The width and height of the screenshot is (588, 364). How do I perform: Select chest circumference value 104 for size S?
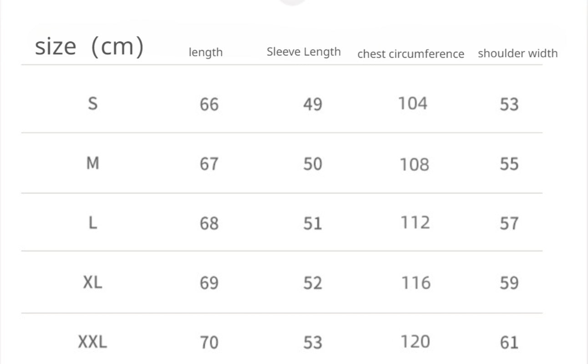coord(413,104)
